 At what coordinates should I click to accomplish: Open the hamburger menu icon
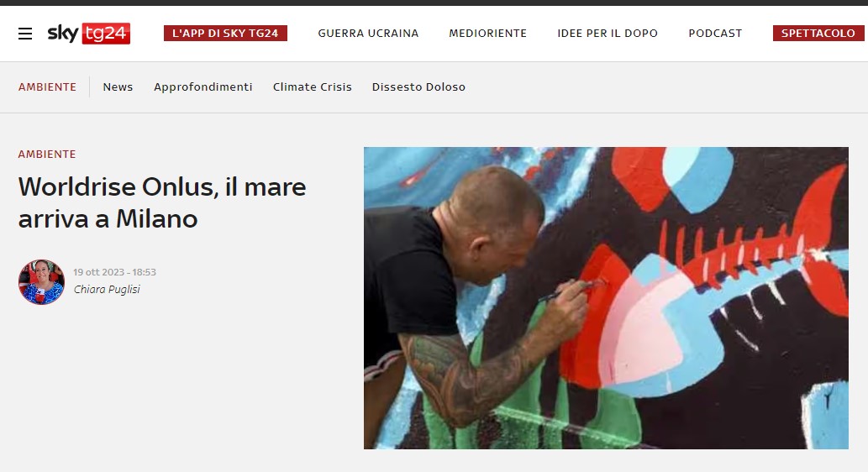coord(25,34)
